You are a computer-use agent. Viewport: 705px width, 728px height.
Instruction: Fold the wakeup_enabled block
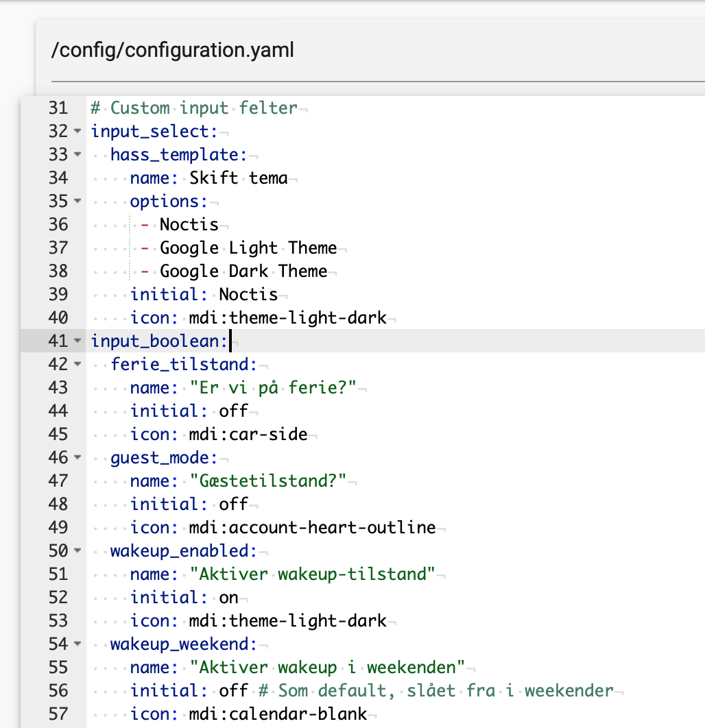(77, 550)
